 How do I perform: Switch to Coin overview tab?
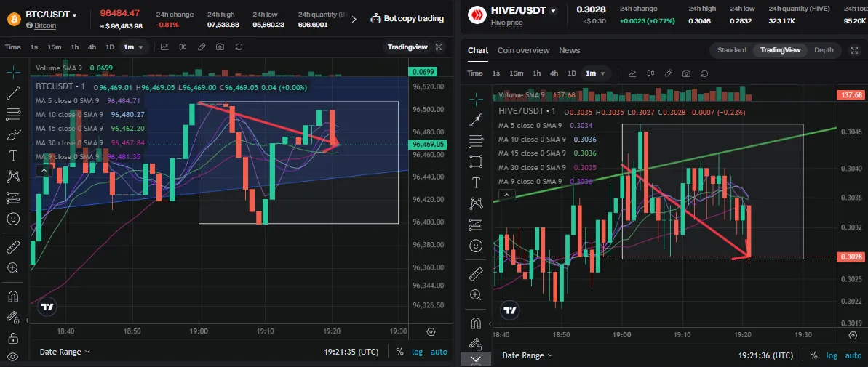pos(523,50)
